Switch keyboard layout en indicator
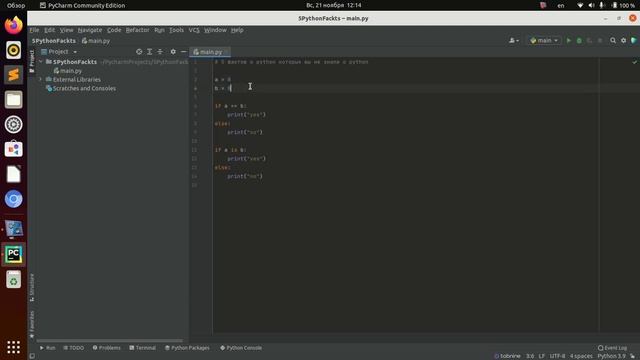 coord(561,5)
